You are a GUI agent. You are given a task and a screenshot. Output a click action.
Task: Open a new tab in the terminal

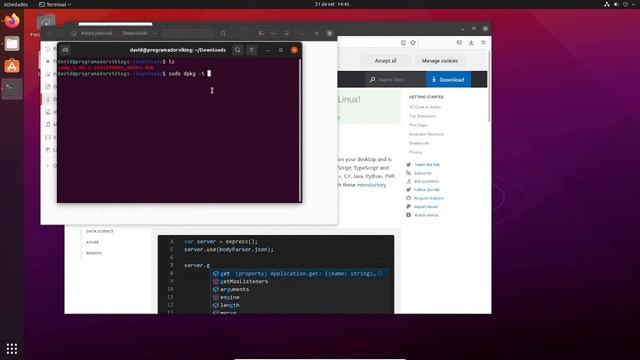[x=65, y=50]
